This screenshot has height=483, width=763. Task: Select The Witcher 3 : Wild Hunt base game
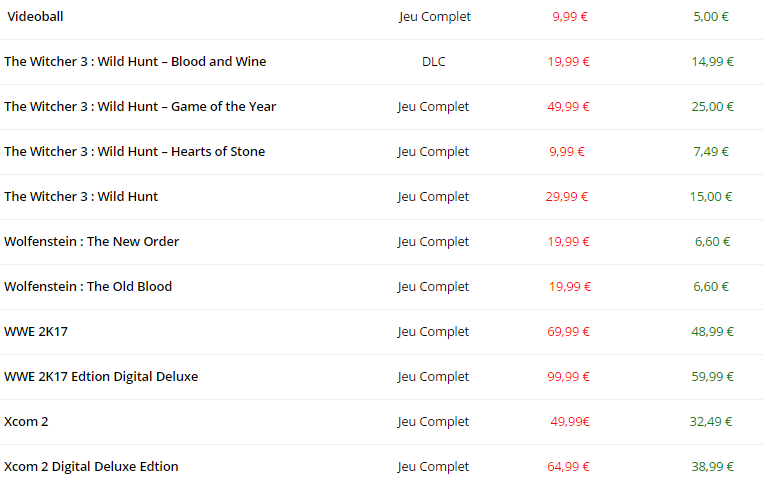(81, 196)
